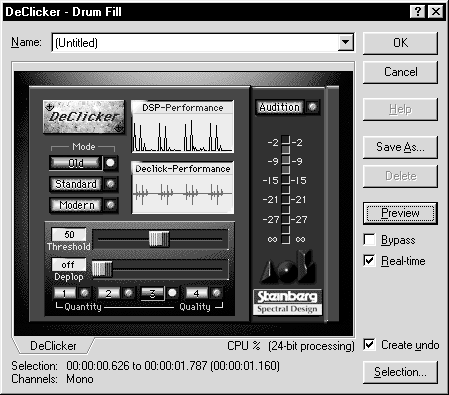The height and width of the screenshot is (395, 449).
Task: Choose Quantity/Quality setting 4
Action: coord(196,293)
